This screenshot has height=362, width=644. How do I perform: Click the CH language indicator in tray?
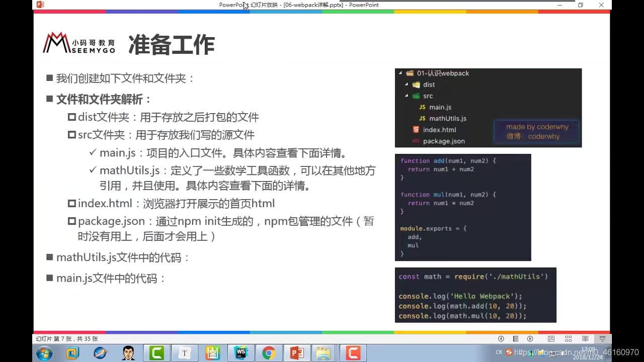pos(499,352)
